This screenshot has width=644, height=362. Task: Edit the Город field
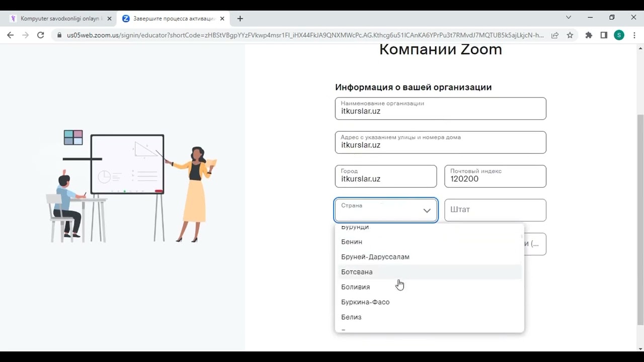tap(386, 176)
